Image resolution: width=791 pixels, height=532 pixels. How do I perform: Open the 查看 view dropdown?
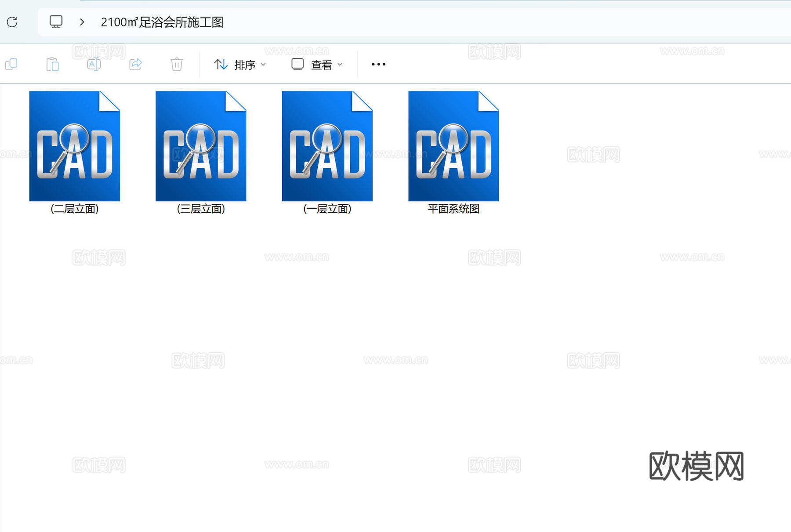click(x=317, y=65)
